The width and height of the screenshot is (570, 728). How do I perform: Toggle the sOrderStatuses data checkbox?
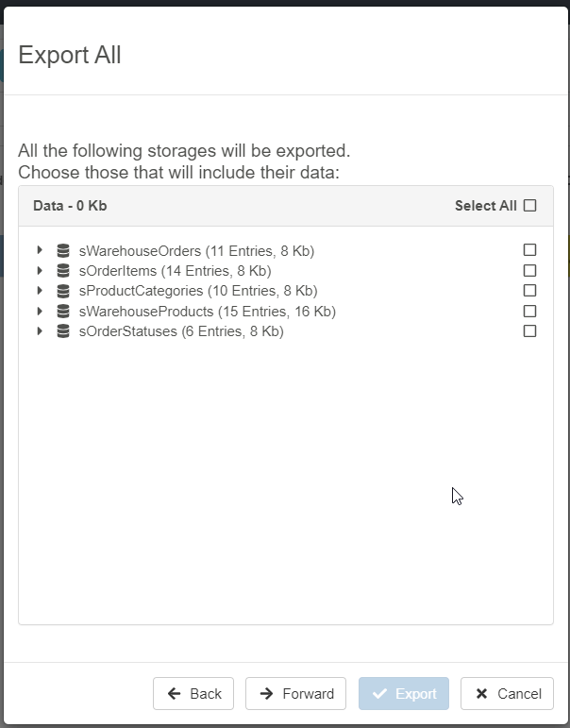click(x=530, y=331)
